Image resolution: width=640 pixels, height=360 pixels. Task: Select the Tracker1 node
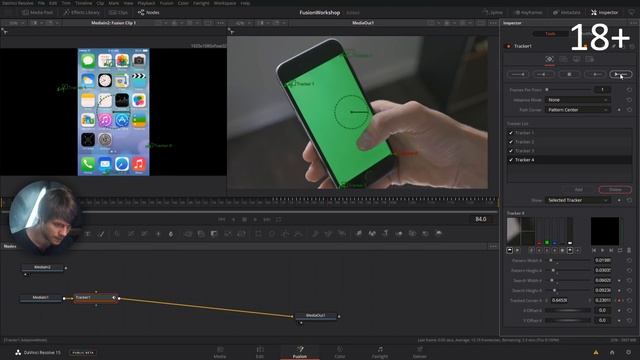(x=95, y=298)
